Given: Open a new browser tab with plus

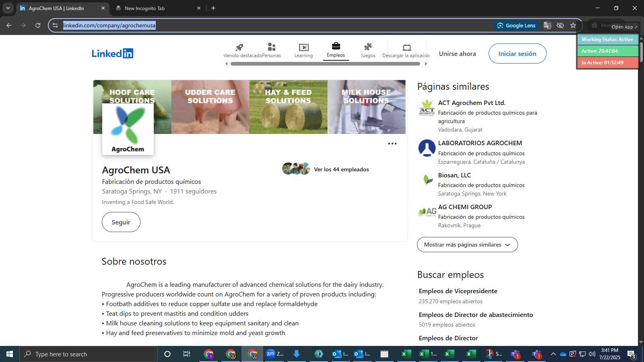Looking at the screenshot, I should click(x=213, y=8).
